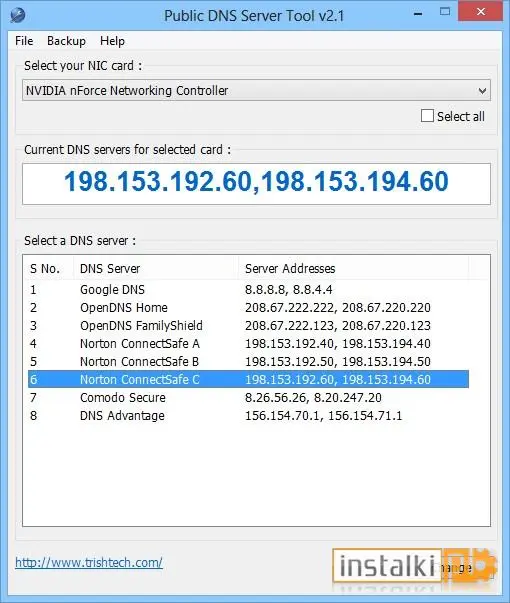Select Google DNS row
This screenshot has width=510, height=603.
[x=248, y=290]
